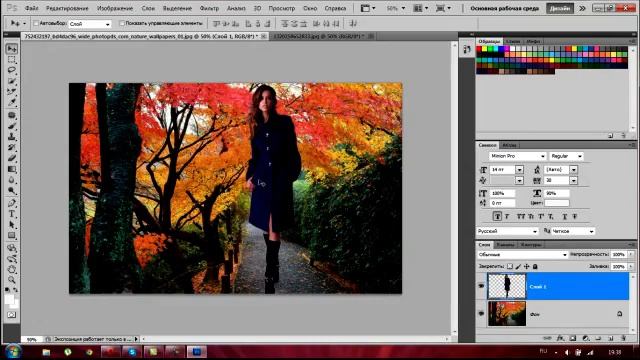Select the Zoom tool in toolbox
The image size is (640, 360).
(12, 280)
